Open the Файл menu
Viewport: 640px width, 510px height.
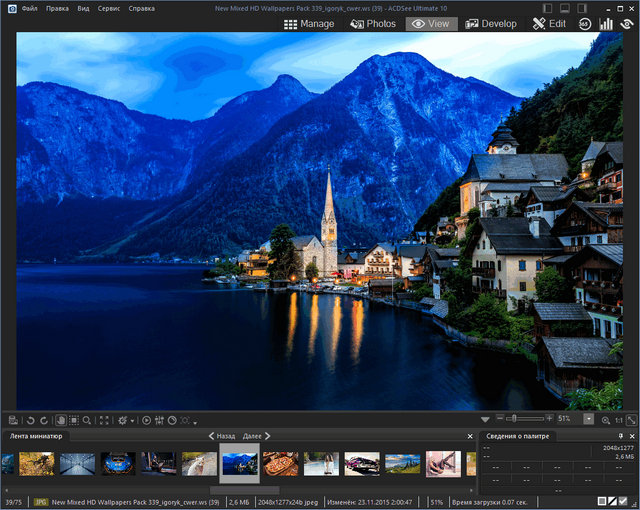coord(29,7)
